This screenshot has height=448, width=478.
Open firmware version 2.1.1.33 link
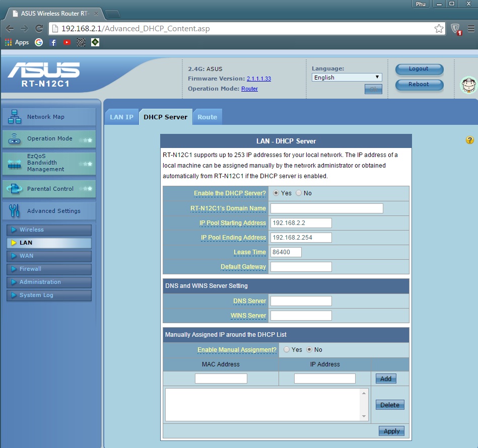click(x=259, y=79)
